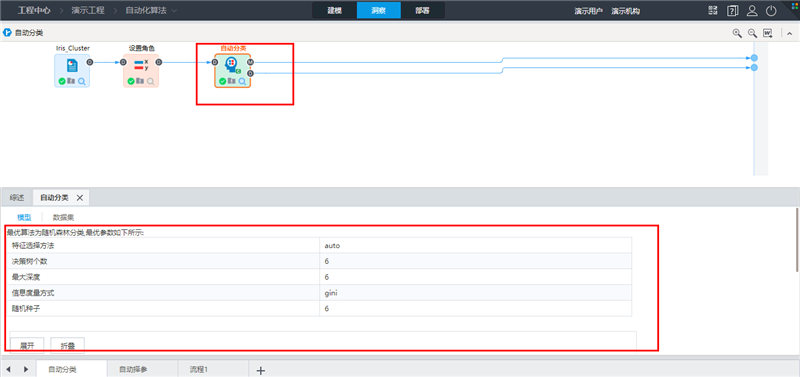Open the help manual icon
The image size is (800, 377).
(x=733, y=11)
